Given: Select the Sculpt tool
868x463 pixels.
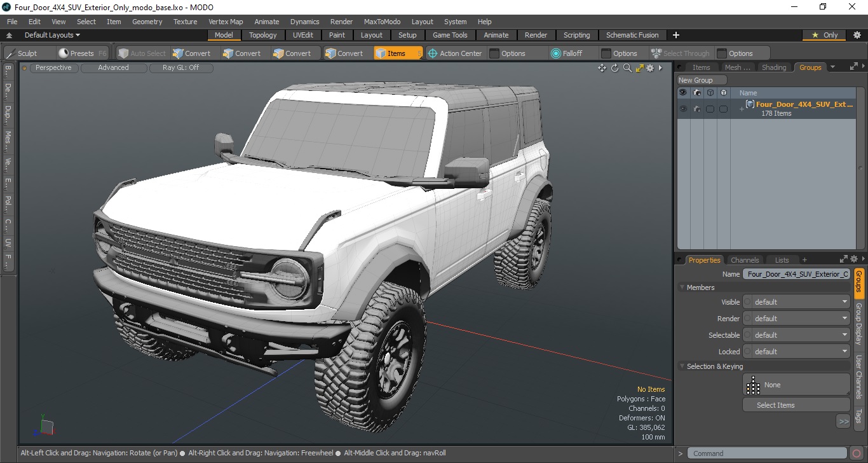Looking at the screenshot, I should point(22,53).
